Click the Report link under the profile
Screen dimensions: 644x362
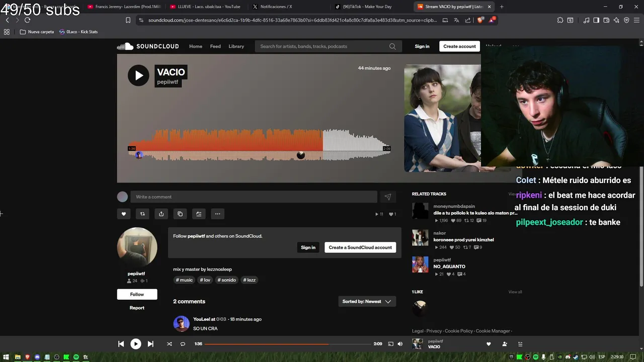[x=137, y=308]
